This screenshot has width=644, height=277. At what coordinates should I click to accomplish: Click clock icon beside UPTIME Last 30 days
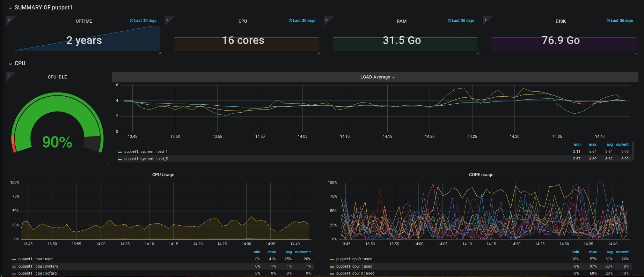[131, 21]
